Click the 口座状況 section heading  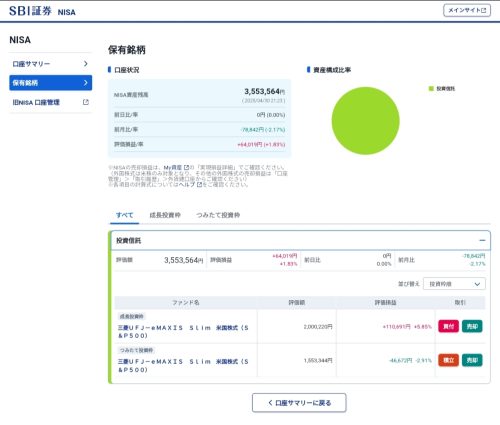(x=127, y=70)
